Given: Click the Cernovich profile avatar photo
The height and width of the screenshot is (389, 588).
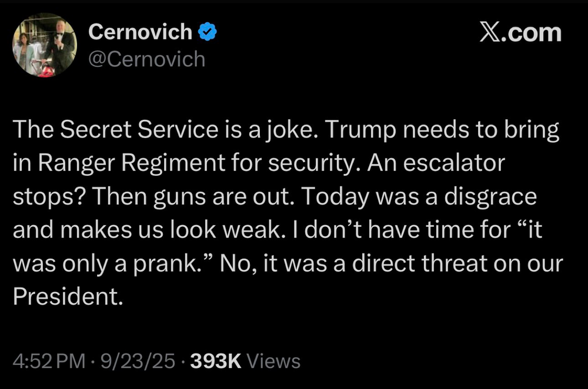Looking at the screenshot, I should click(45, 45).
